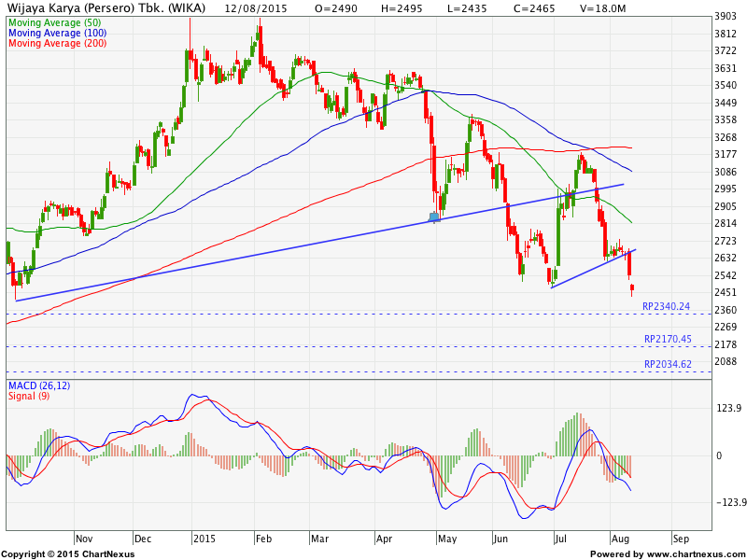Click the RP2170.45 price level label

(667, 339)
